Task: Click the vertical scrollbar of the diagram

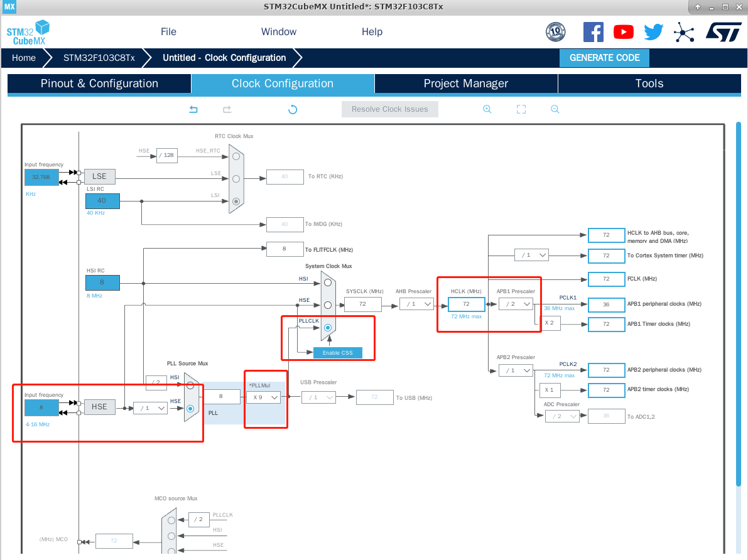Action: click(739, 305)
